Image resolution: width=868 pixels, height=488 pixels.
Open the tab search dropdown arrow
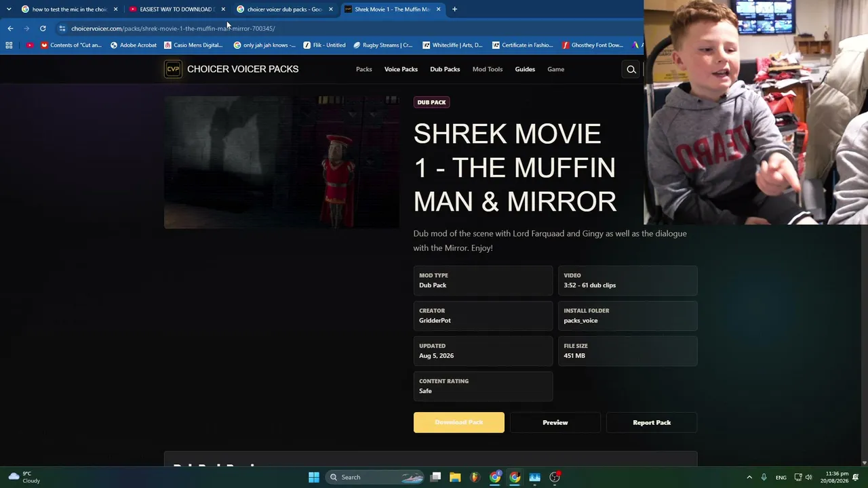pos(9,9)
